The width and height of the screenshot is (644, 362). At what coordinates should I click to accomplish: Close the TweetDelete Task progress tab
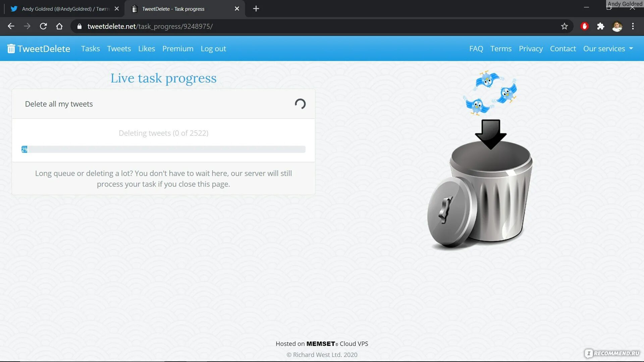(x=237, y=9)
